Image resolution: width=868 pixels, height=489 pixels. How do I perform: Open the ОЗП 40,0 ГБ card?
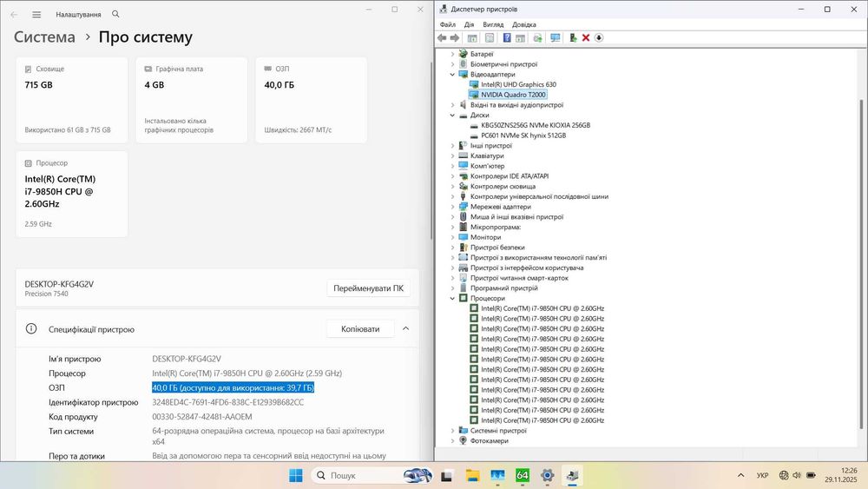tap(311, 100)
